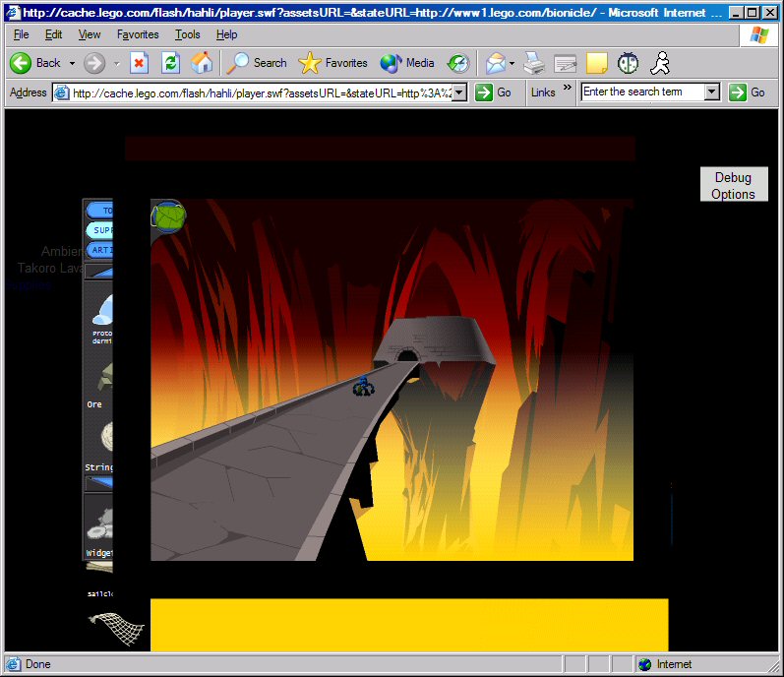Expand the Mail button dropdown arrow

click(512, 64)
